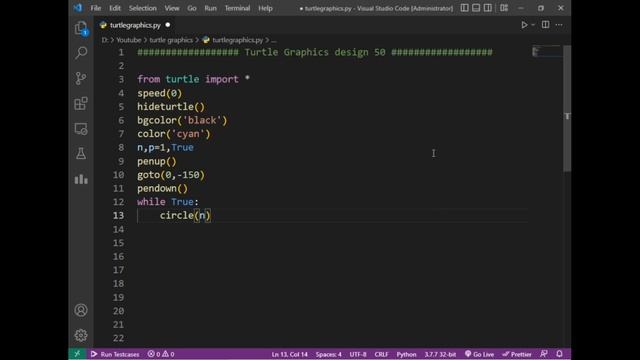Open the feedback icon in status bar
The width and height of the screenshot is (640, 360).
[x=544, y=354]
